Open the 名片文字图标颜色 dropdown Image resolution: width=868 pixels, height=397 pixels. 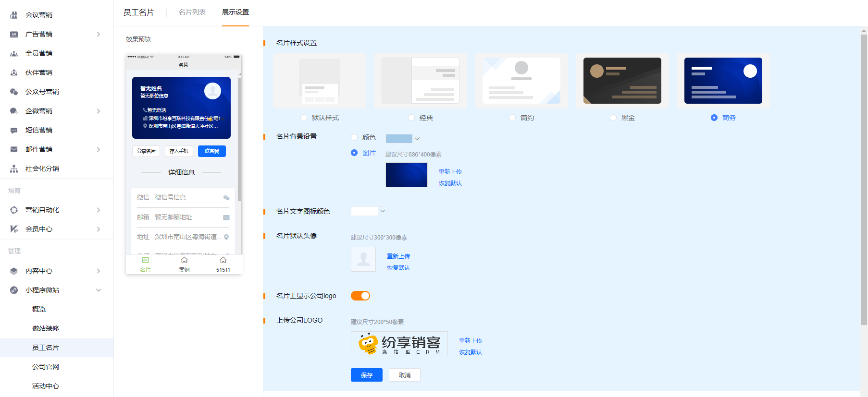tap(383, 211)
